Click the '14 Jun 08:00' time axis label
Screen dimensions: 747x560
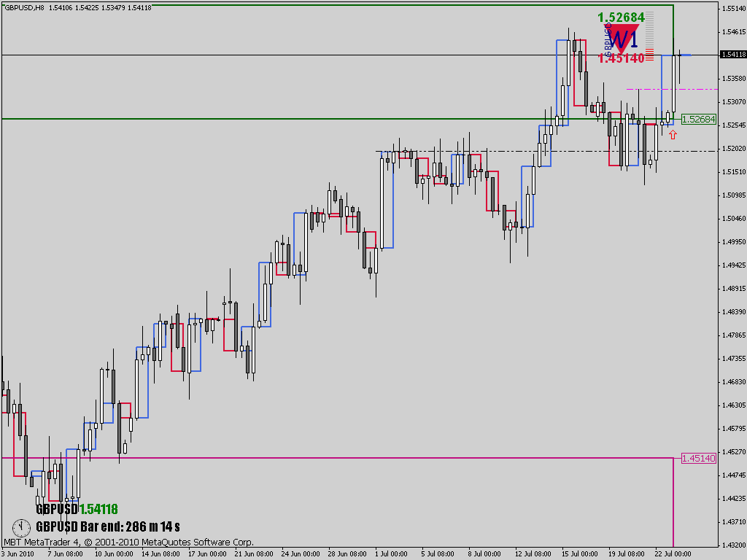click(160, 554)
